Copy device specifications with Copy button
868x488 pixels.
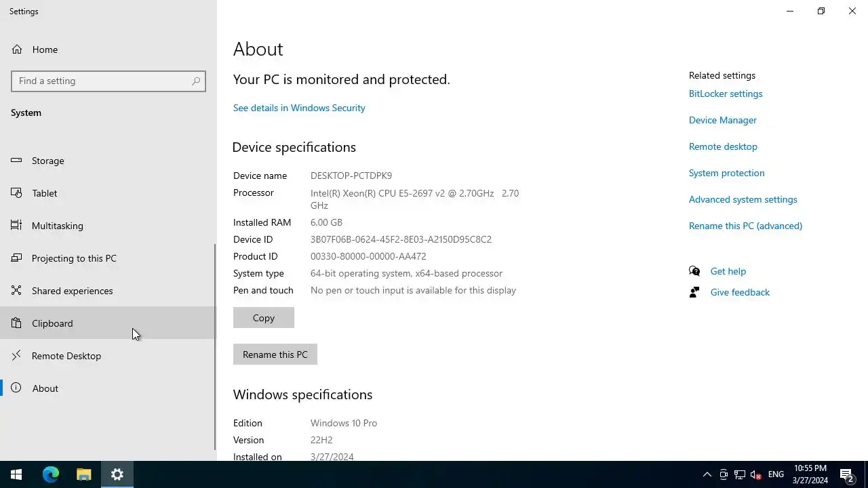(x=264, y=318)
